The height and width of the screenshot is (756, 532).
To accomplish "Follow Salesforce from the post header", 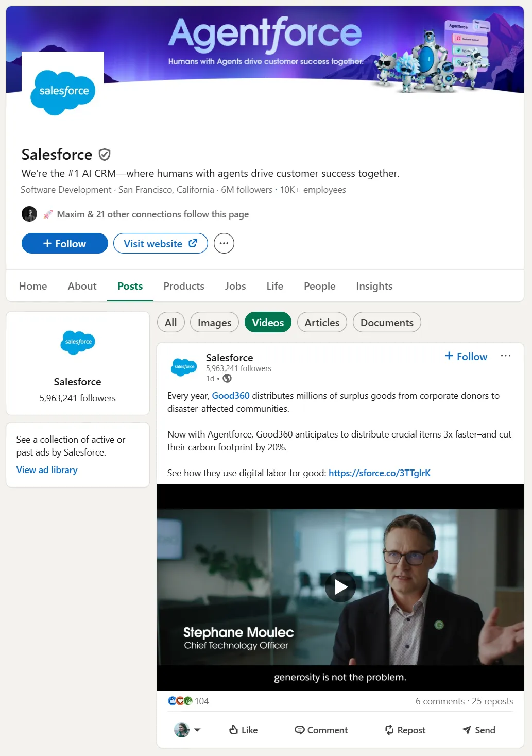I will [x=465, y=356].
